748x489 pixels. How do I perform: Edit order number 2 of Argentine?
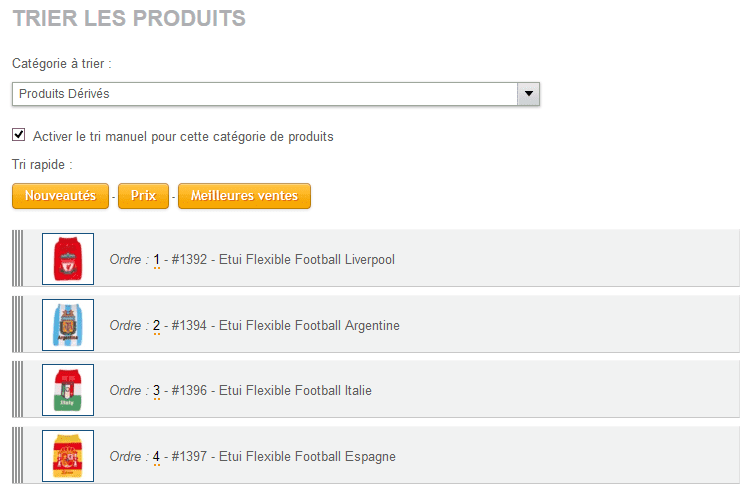coord(156,326)
